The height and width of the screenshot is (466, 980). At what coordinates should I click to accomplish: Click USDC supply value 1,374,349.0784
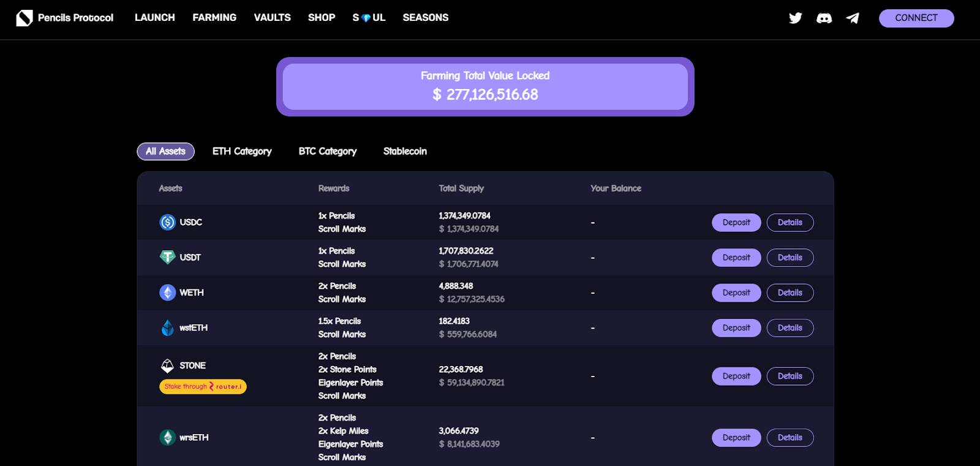[464, 216]
